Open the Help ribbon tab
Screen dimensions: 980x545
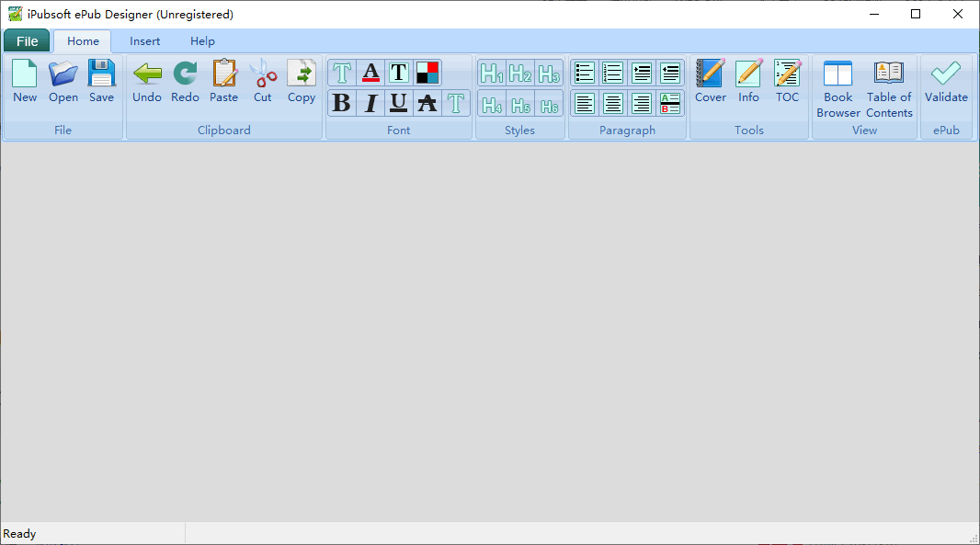pyautogui.click(x=202, y=41)
